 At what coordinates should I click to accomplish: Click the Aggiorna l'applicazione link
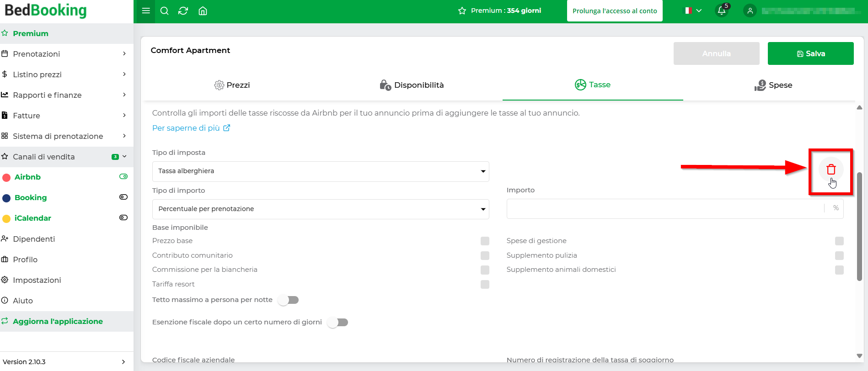[58, 321]
